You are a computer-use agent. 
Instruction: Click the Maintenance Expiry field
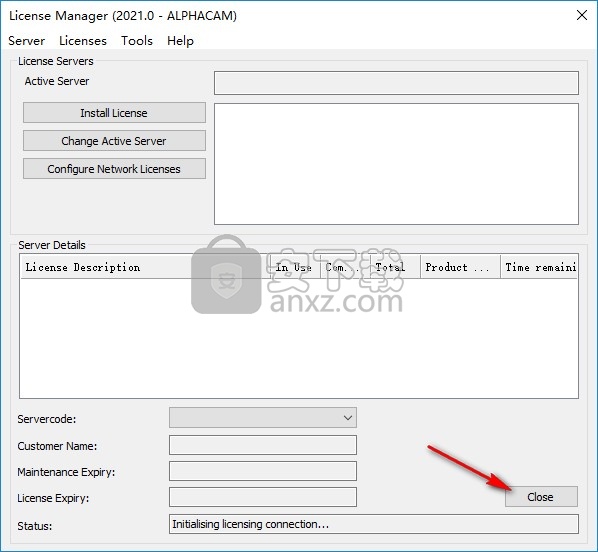(x=263, y=471)
